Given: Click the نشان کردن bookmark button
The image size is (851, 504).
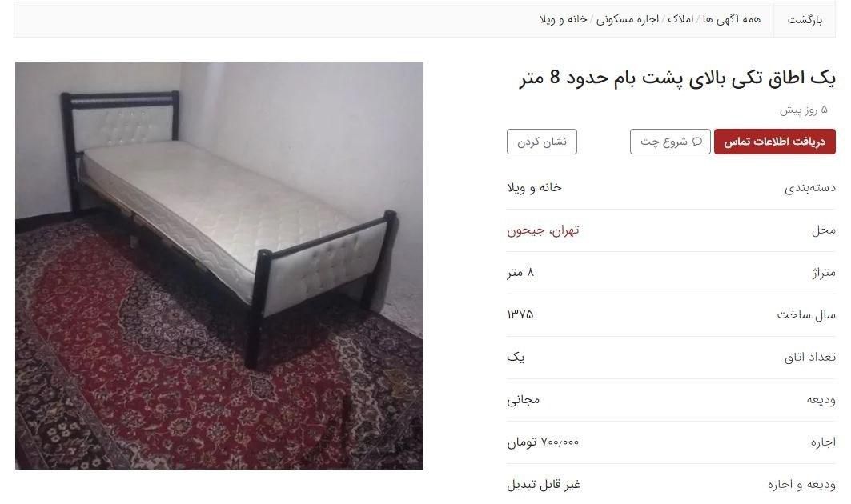Looking at the screenshot, I should pyautogui.click(x=542, y=142).
